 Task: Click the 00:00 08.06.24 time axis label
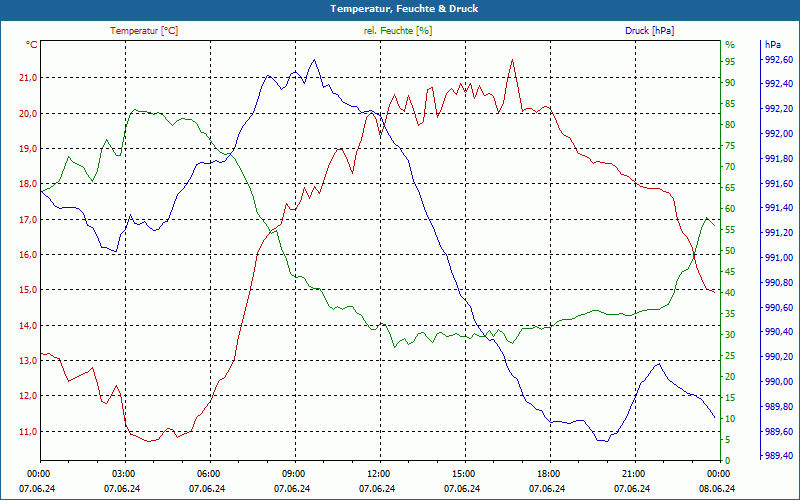717,481
